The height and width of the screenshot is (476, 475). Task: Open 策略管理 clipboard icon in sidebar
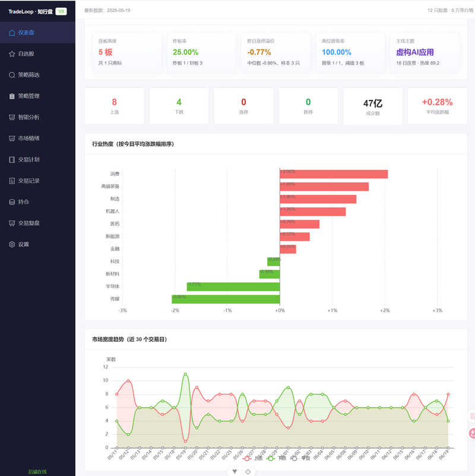tap(12, 96)
